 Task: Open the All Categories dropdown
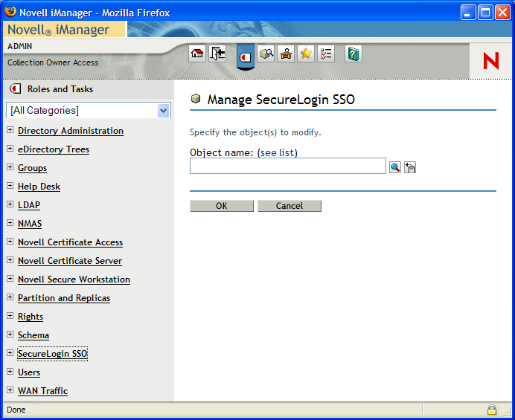click(89, 111)
